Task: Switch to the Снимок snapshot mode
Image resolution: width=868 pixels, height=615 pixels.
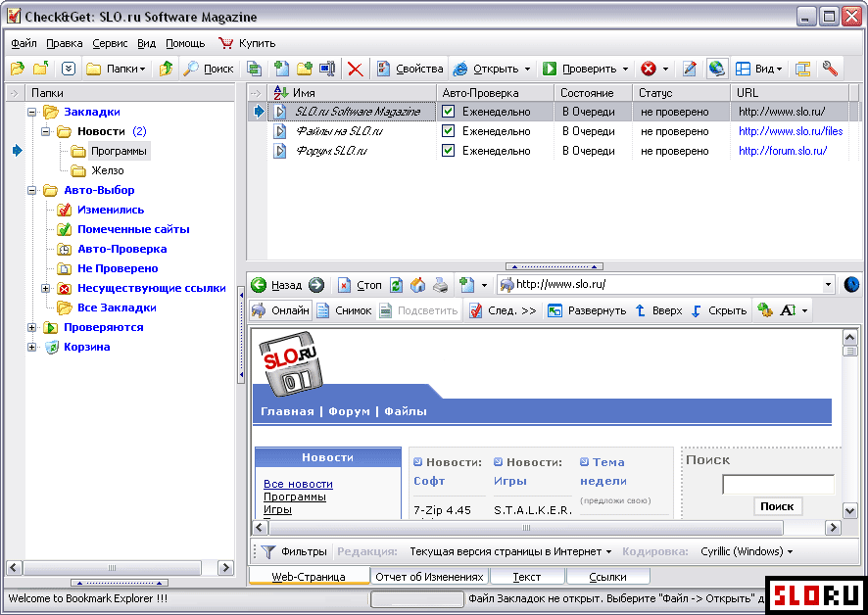Action: [x=344, y=310]
